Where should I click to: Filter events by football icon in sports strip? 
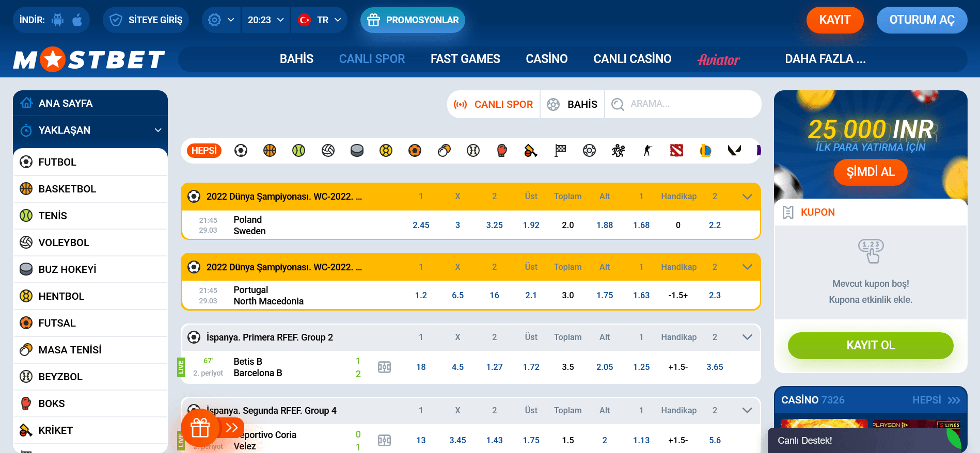tap(241, 150)
